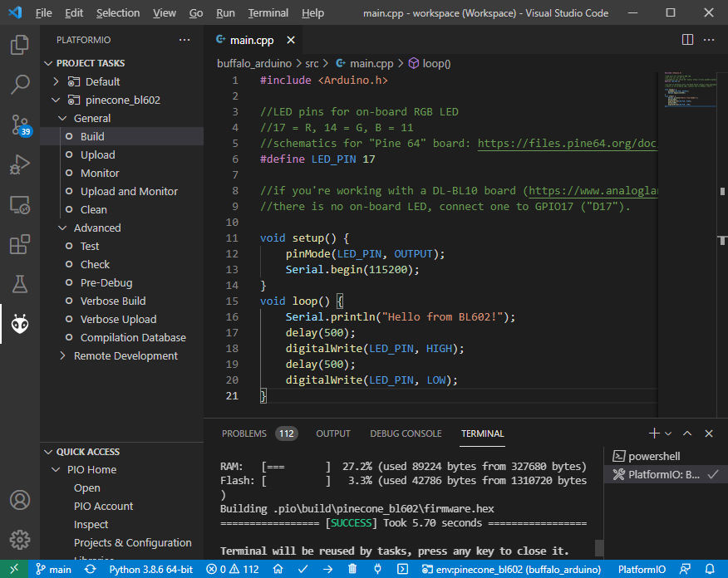Run the Compilation Database task
The height and width of the screenshot is (578, 728).
121,338
